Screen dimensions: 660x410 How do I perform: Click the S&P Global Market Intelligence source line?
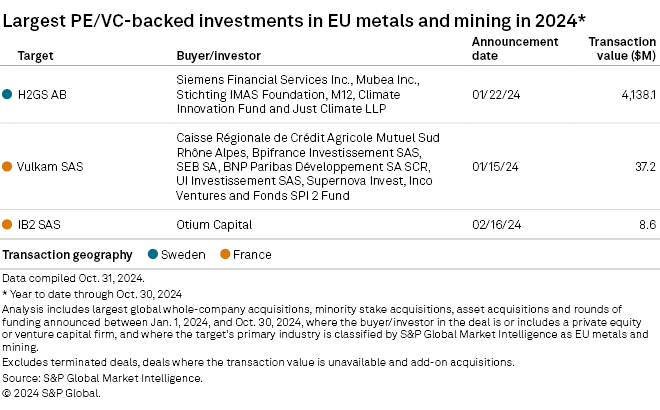[x=102, y=378]
